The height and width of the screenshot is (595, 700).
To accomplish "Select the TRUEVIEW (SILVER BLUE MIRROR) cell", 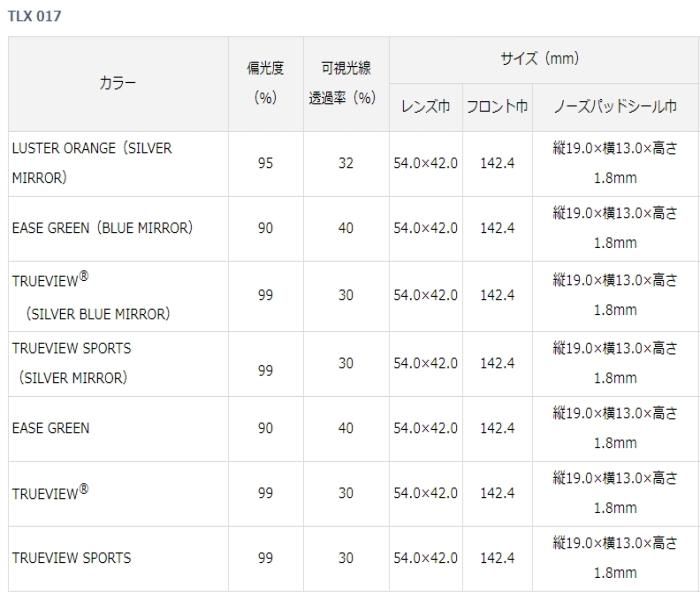I will (92, 295).
